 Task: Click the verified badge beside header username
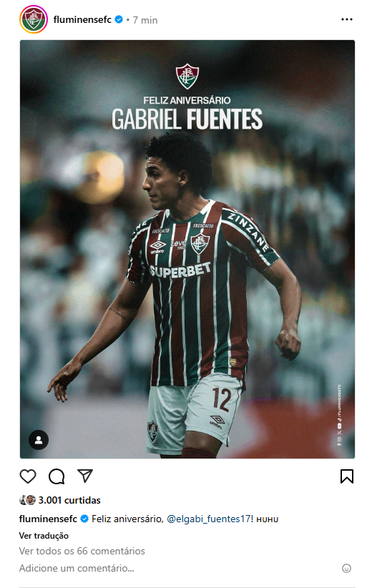[119, 19]
